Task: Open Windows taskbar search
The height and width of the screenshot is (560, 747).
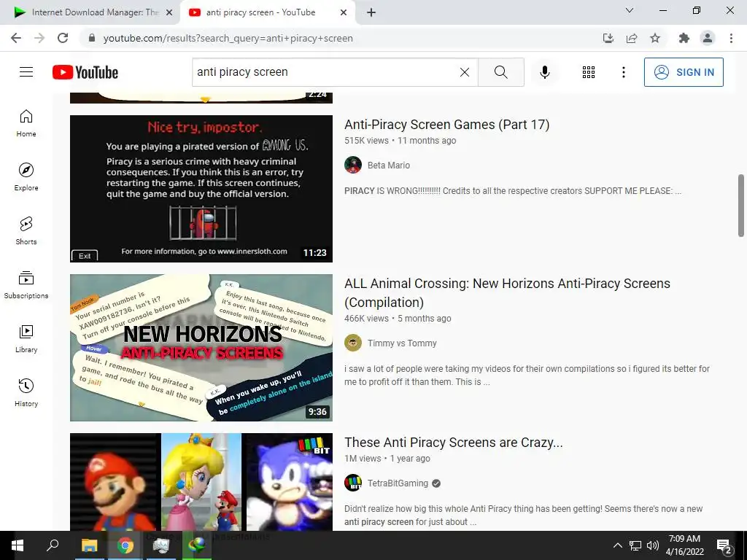Action: click(x=53, y=545)
